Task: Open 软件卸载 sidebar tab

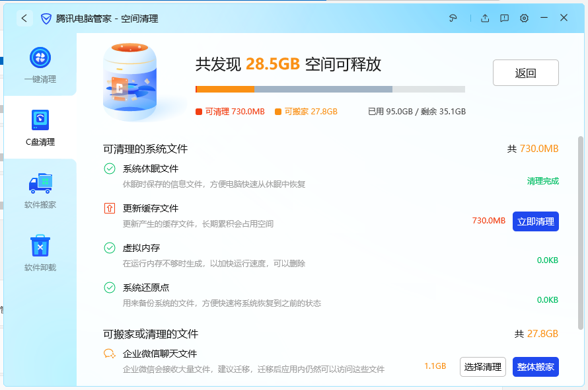Action: click(x=40, y=253)
